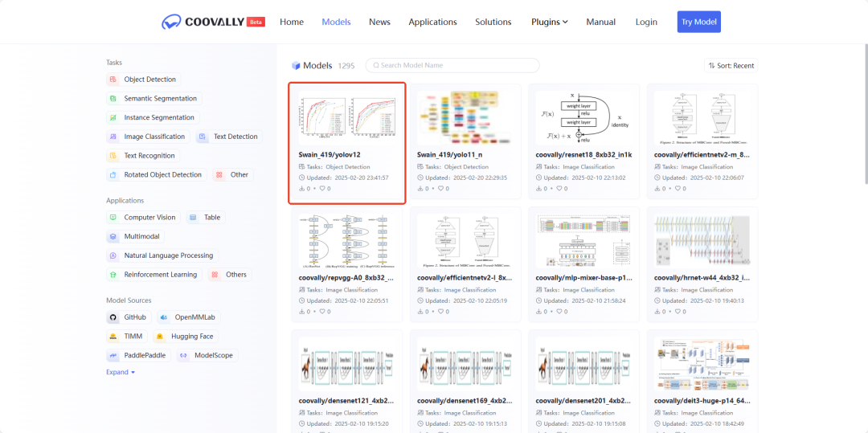Click the Natural Language Processing filter
868x433 pixels.
click(162, 255)
